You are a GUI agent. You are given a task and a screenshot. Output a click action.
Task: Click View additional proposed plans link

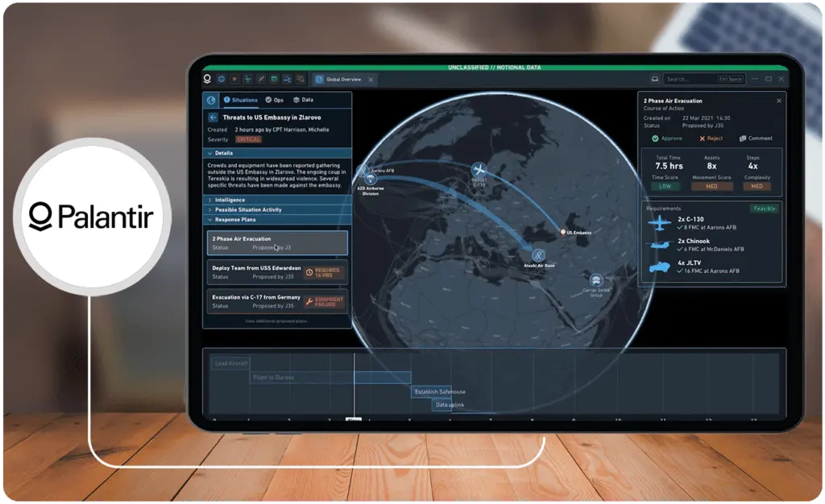coord(277,321)
